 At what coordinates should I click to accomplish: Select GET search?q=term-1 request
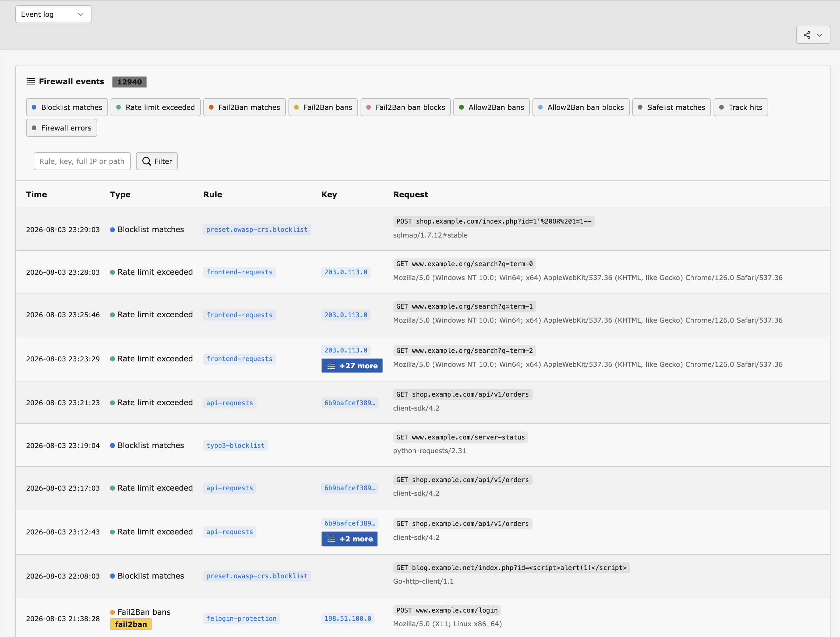coord(464,307)
